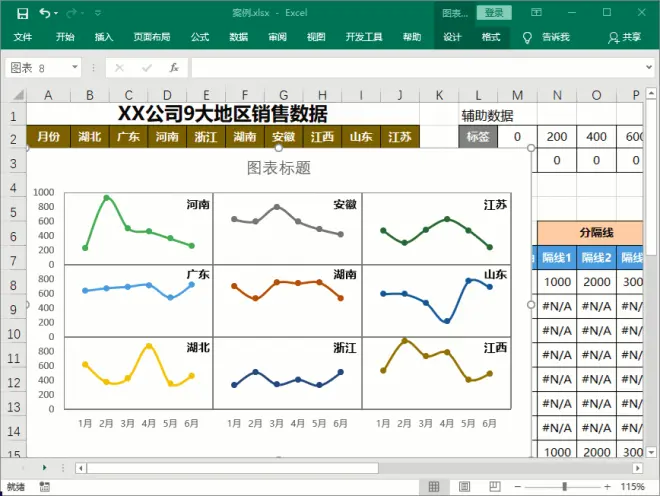The width and height of the screenshot is (660, 496).
Task: Switch to the 开始 ribbon tab
Action: coord(65,37)
